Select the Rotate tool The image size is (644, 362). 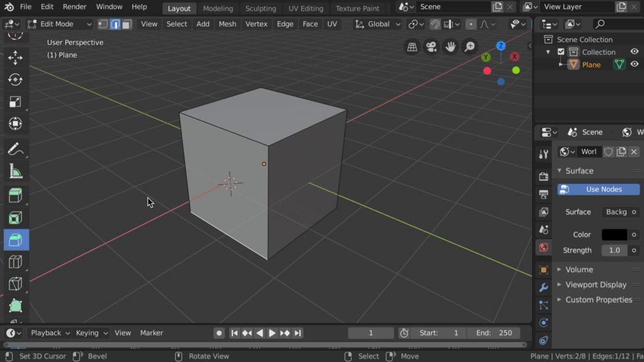tap(16, 80)
